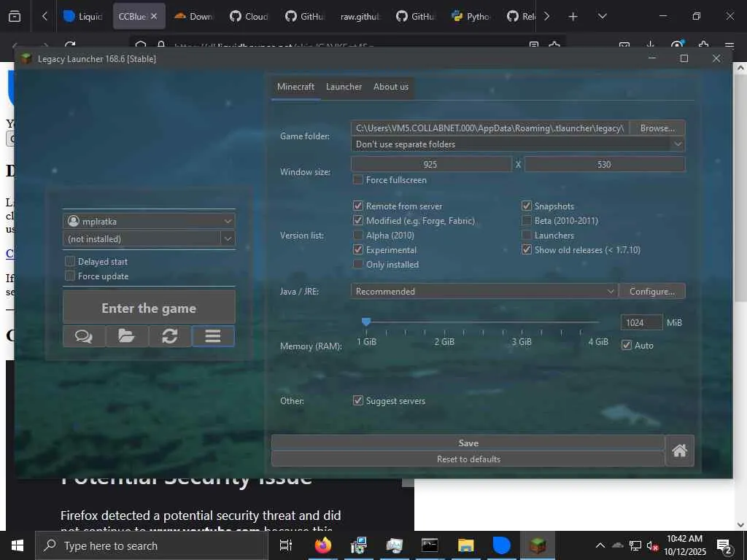Open the command prompt taskbar icon
This screenshot has width=747, height=560.
(x=430, y=545)
